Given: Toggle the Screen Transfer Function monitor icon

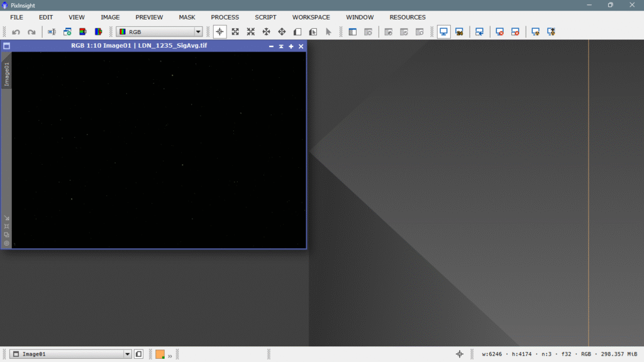Looking at the screenshot, I should 443,32.
